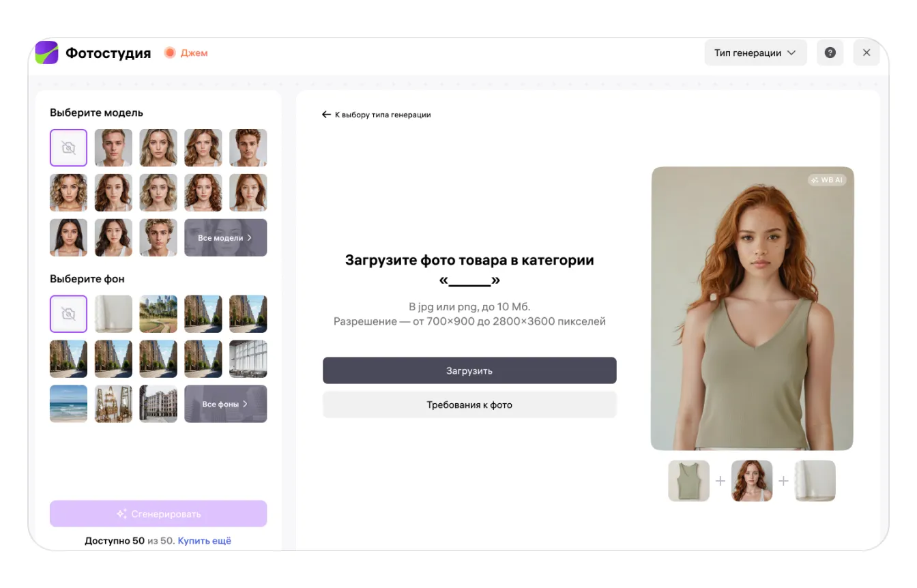Viewport: 917px width, 588px height.
Task: Click the help question mark icon
Action: coord(830,53)
